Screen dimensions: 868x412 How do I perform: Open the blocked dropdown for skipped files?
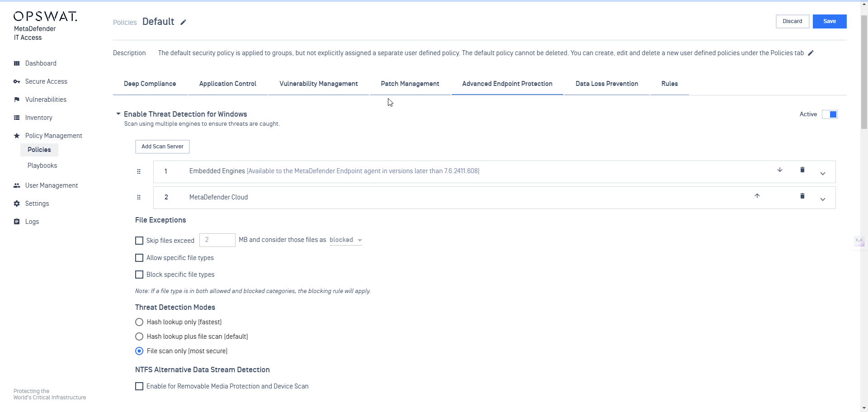346,240
